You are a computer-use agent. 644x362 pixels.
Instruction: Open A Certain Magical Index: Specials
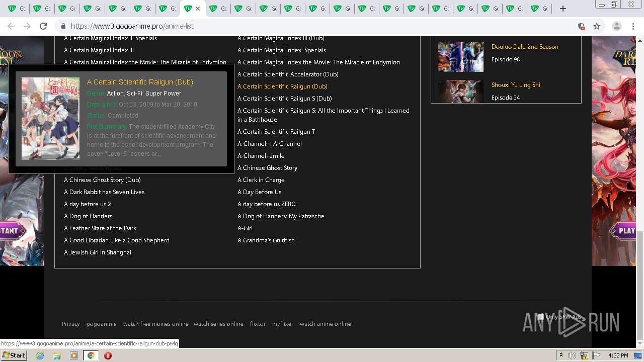tap(282, 50)
